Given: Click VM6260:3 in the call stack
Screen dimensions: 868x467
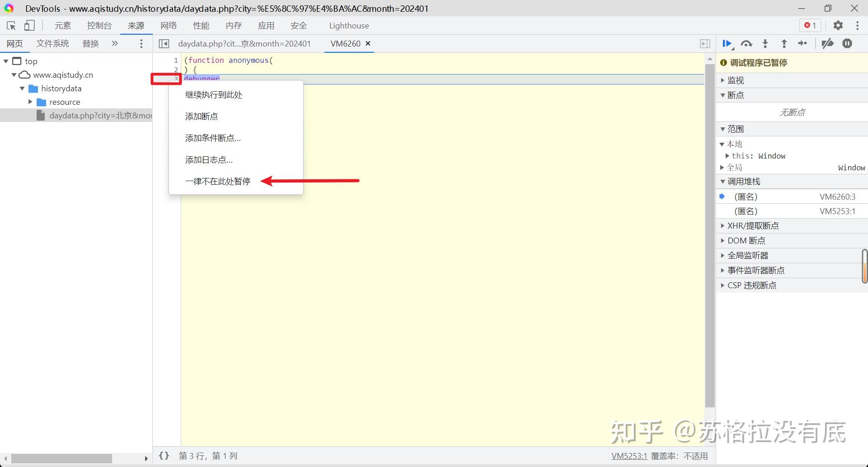Looking at the screenshot, I should coord(837,196).
